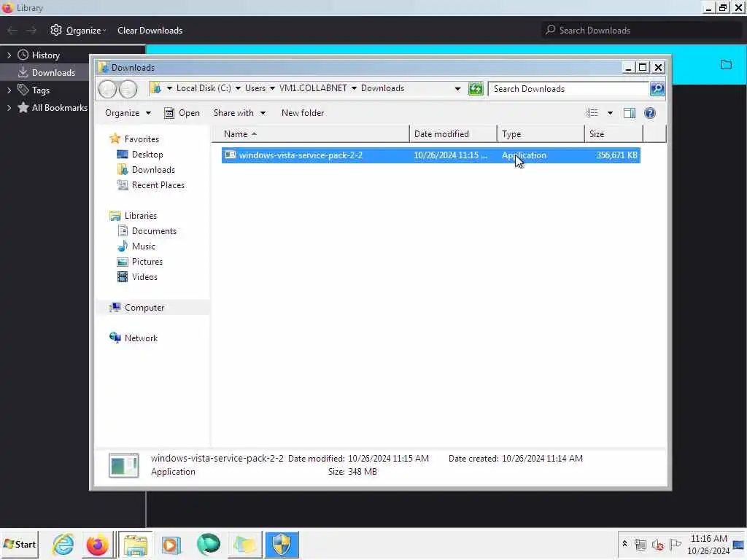Open the Documents library

(x=154, y=231)
